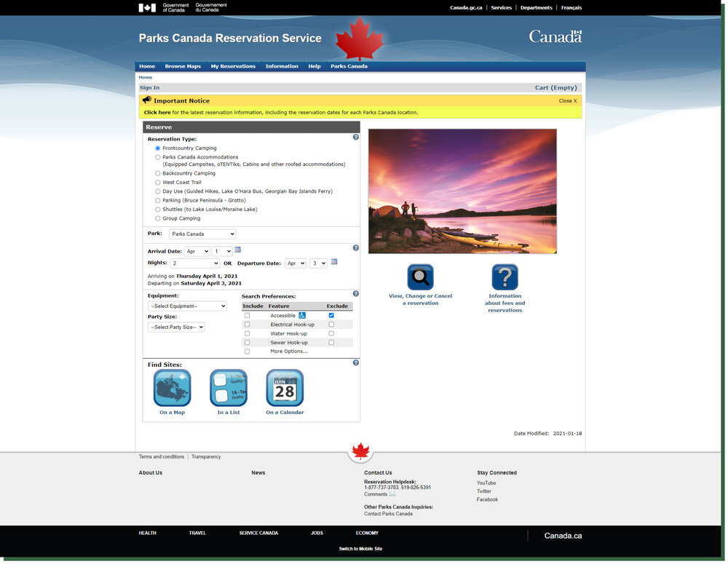Image resolution: width=728 pixels, height=564 pixels.
Task: Click the Government of Canada flag logo
Action: 147,7
